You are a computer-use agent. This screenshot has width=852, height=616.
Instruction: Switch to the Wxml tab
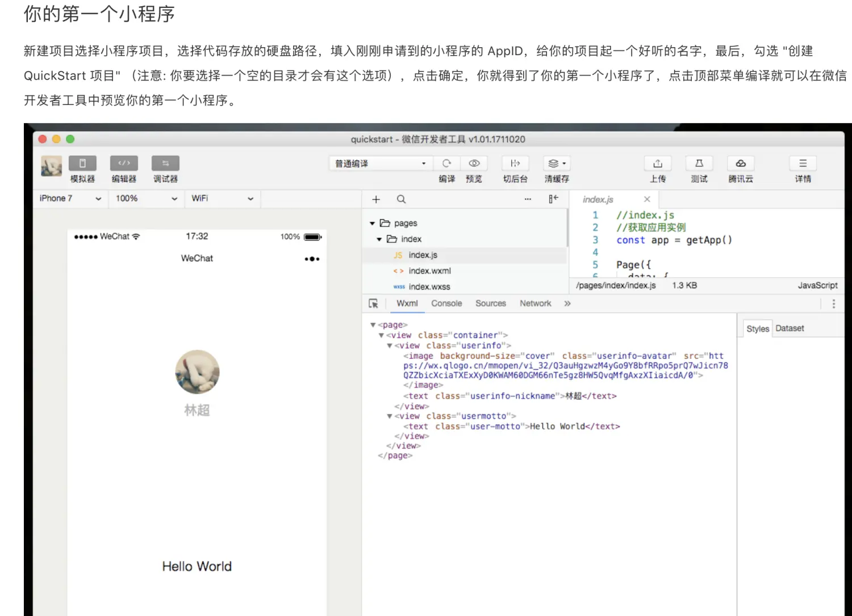pyautogui.click(x=407, y=304)
